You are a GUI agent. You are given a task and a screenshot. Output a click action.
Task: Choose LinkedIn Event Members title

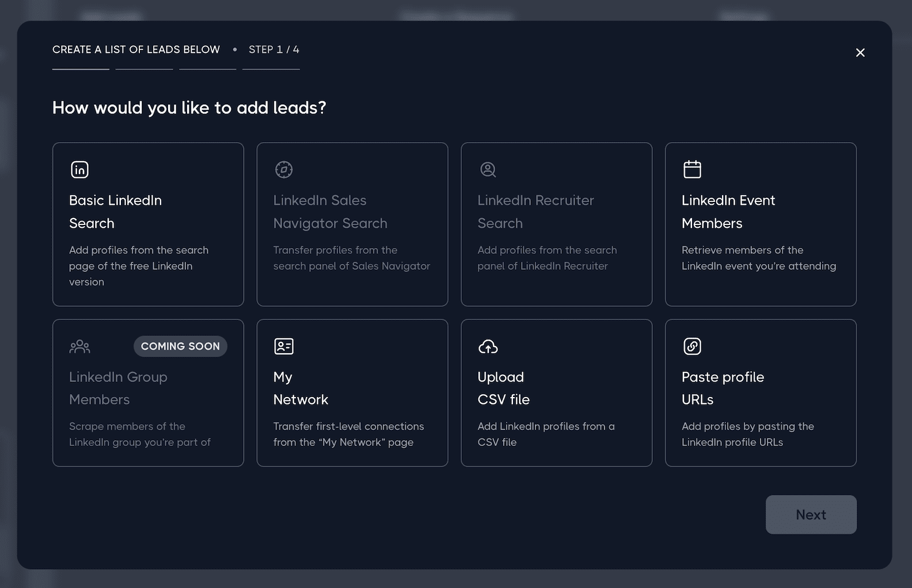coord(728,212)
